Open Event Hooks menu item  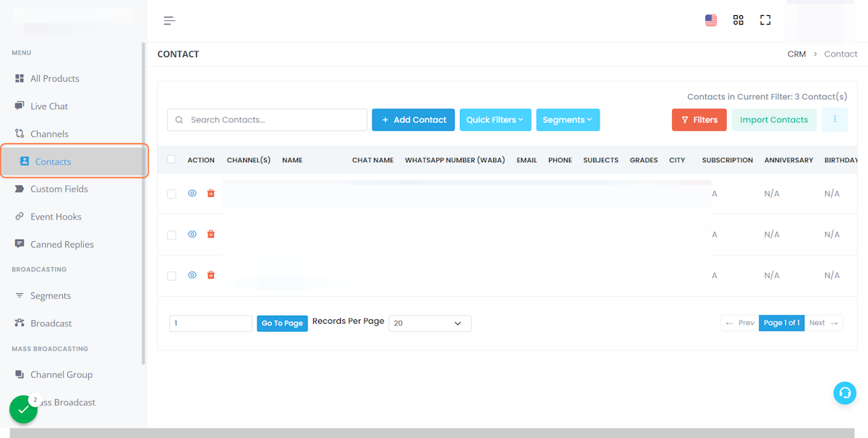(56, 216)
